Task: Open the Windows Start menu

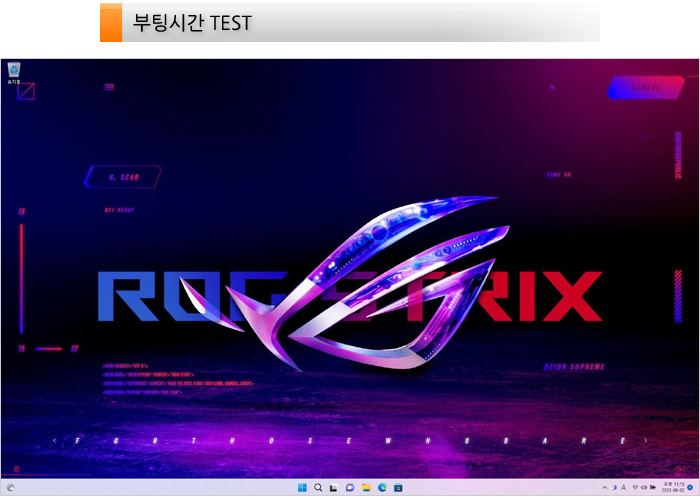Action: click(302, 487)
